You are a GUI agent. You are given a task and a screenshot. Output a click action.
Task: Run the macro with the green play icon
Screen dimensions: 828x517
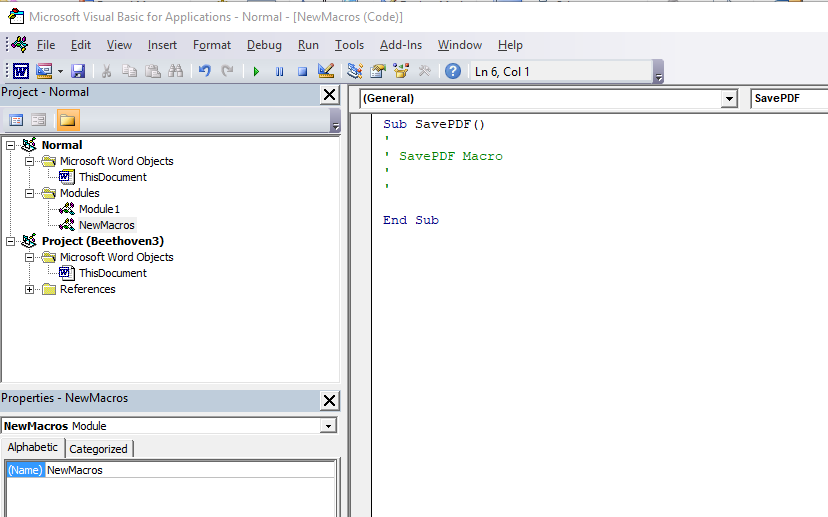click(x=256, y=71)
